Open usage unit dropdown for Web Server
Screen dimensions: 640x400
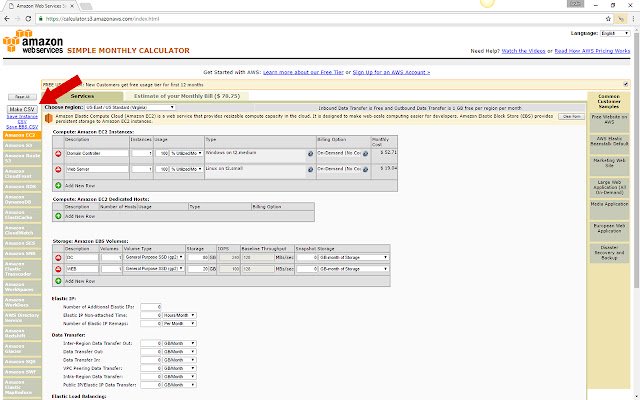(x=186, y=169)
